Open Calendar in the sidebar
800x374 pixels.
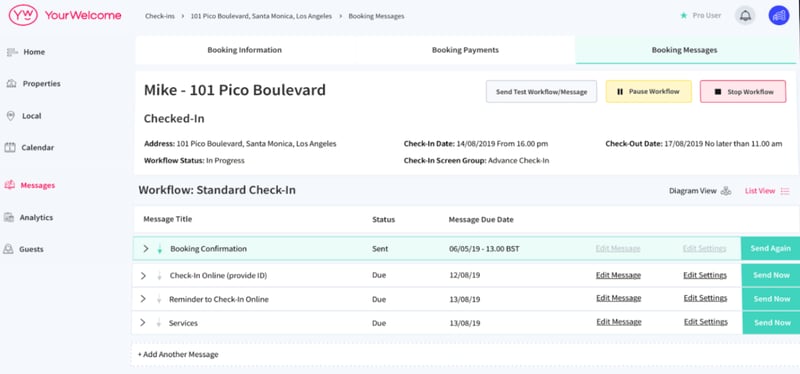click(29, 147)
